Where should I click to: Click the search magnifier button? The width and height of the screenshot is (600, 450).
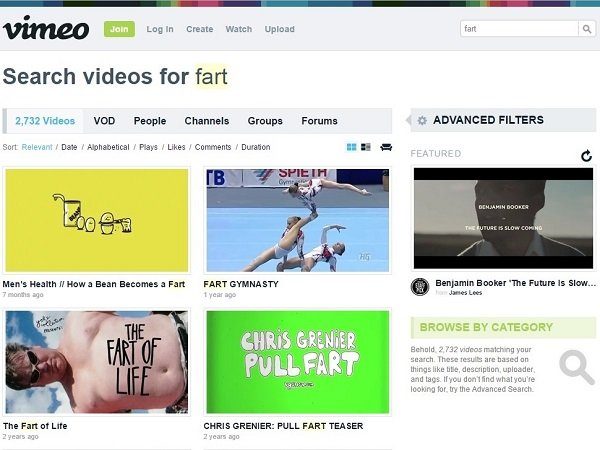[x=587, y=29]
